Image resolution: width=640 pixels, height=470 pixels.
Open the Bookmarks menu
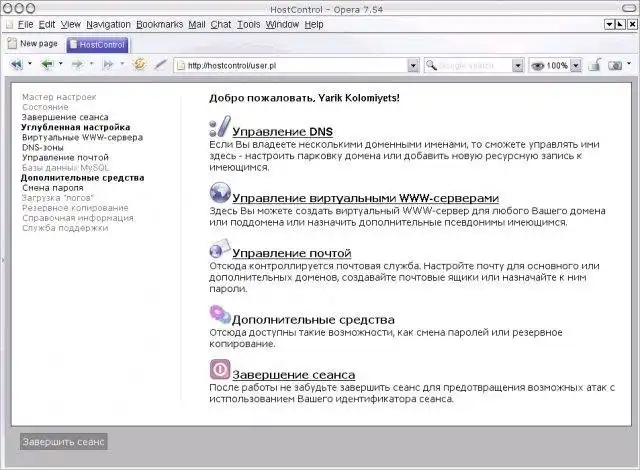(160, 24)
